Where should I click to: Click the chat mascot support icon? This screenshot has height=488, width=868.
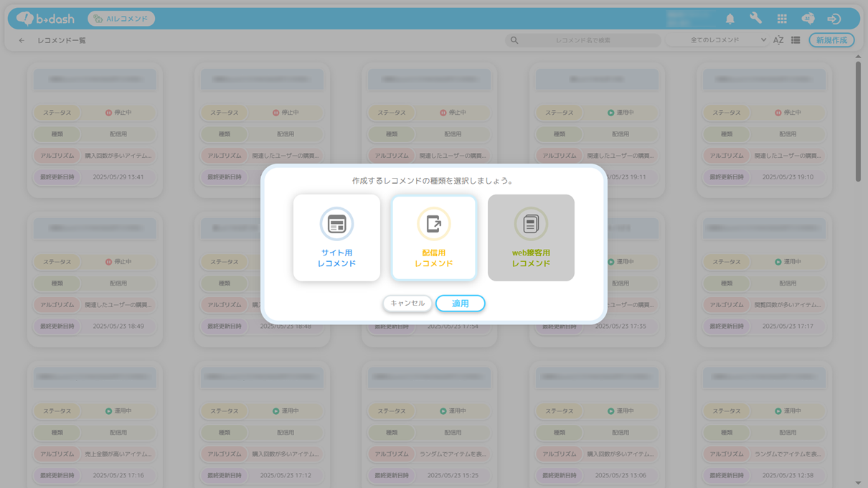pos(808,19)
